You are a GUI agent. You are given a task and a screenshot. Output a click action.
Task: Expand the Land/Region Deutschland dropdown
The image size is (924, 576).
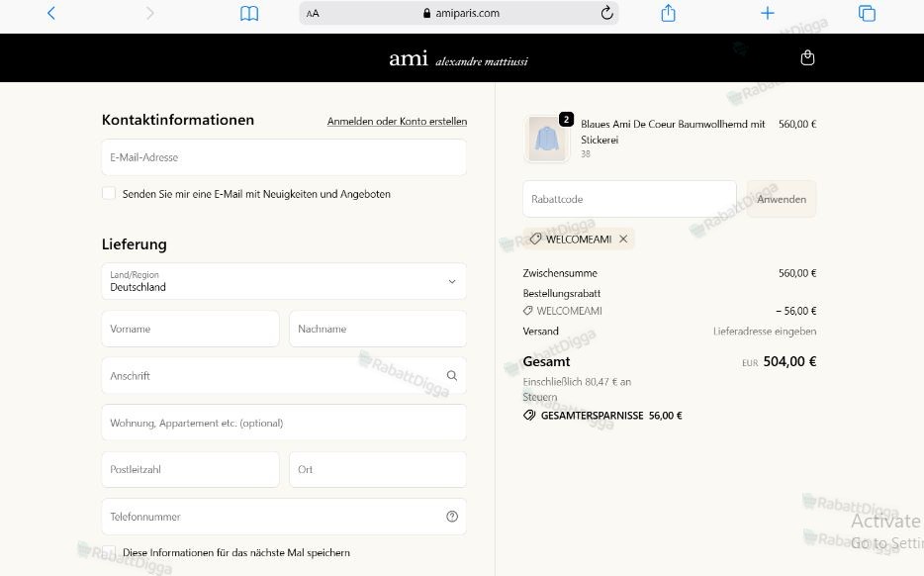point(284,281)
